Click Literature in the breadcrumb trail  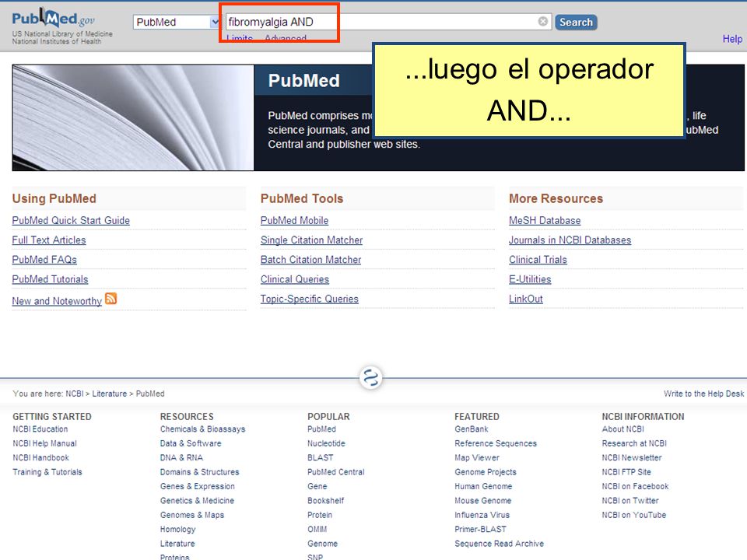[x=110, y=394]
